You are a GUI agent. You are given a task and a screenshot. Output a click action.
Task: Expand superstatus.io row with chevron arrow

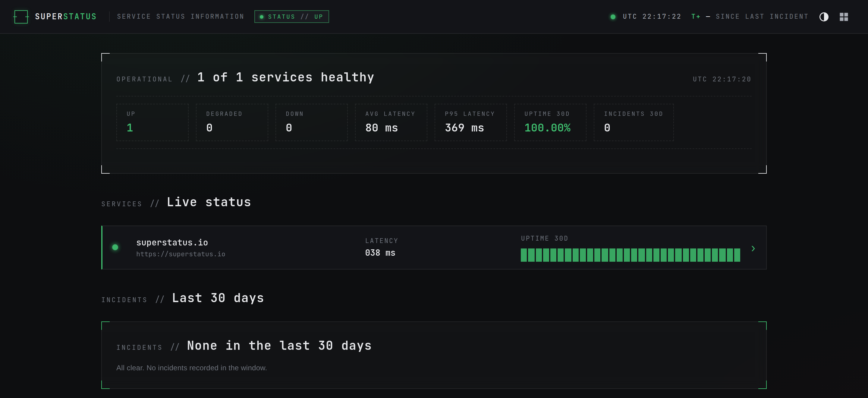753,249
